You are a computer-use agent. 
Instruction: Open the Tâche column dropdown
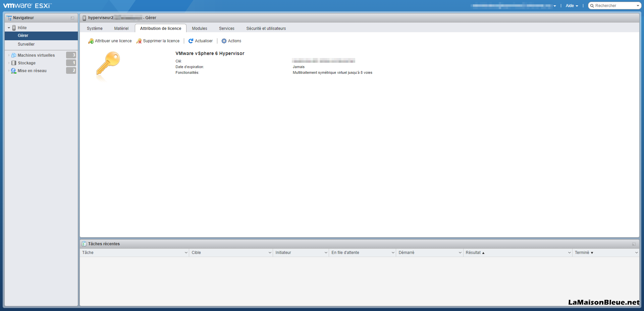pos(186,253)
